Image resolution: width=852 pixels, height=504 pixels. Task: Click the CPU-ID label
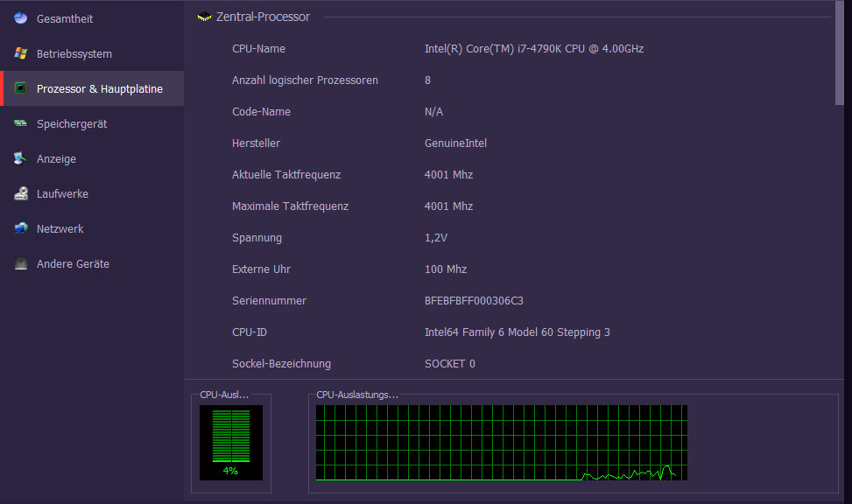click(250, 332)
